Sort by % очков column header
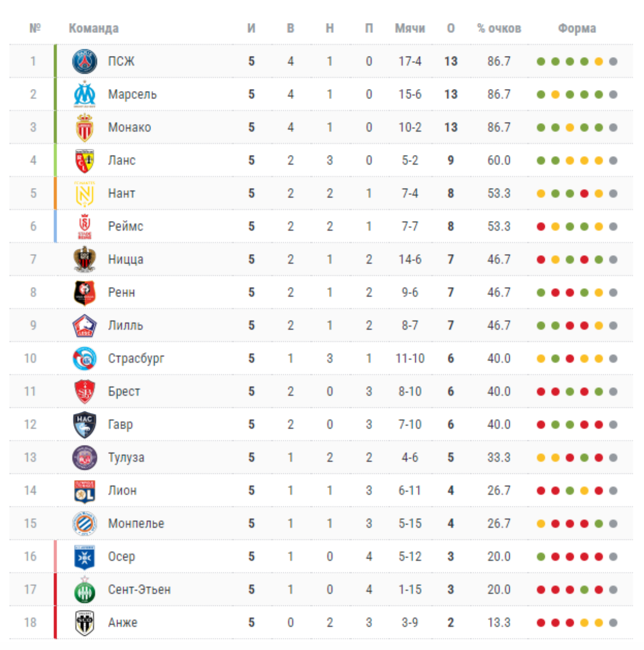644x650 pixels. coord(499,28)
